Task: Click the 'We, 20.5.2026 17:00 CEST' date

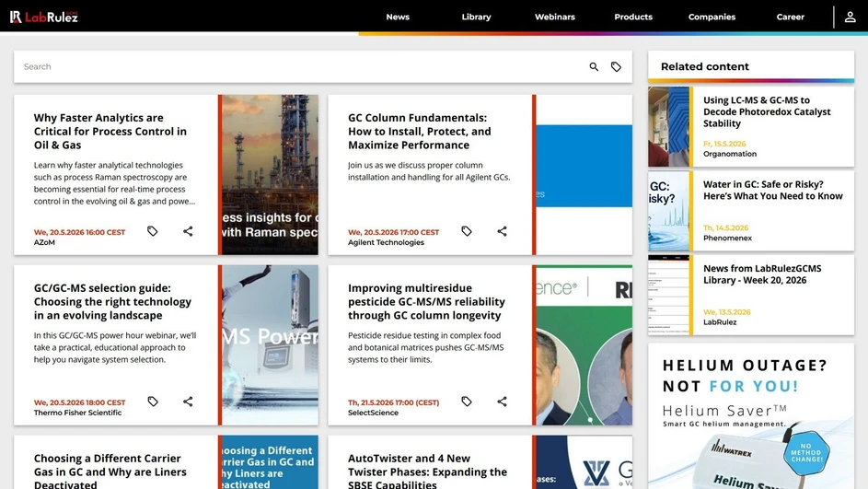Action: pyautogui.click(x=394, y=233)
